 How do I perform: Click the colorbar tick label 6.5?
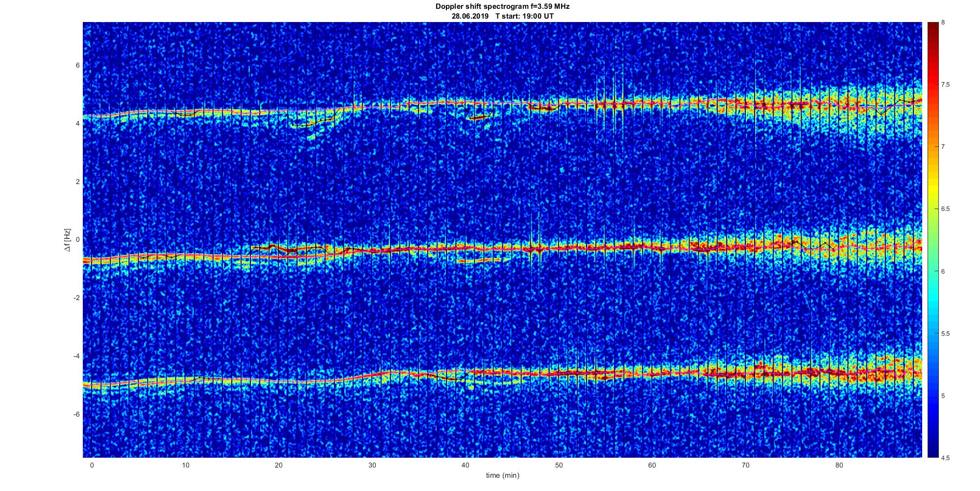[946, 209]
